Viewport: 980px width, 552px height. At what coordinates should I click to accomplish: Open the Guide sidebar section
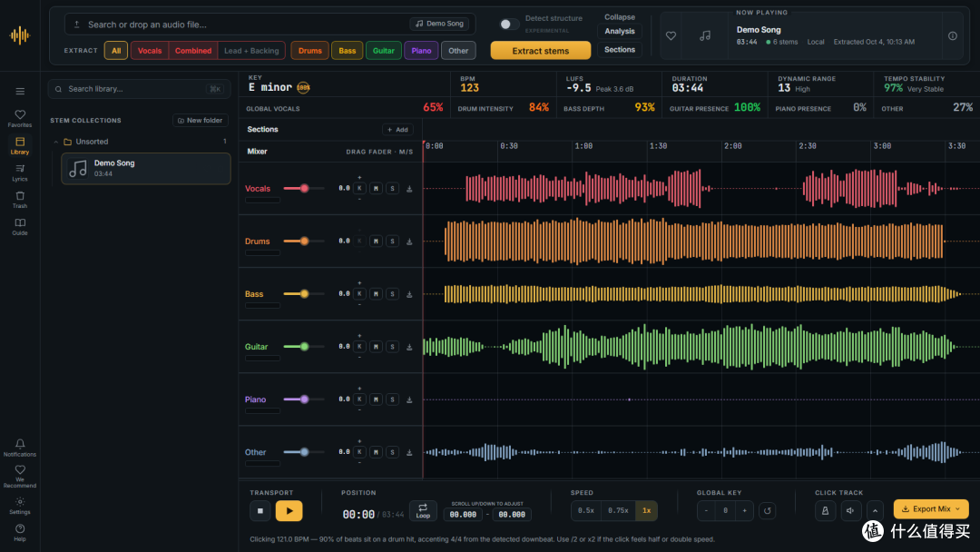[x=20, y=226]
